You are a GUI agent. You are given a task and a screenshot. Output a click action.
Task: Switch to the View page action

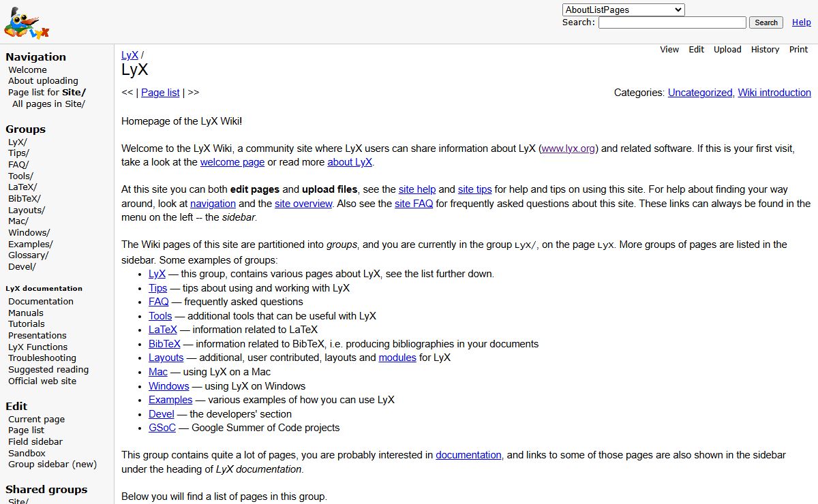669,50
